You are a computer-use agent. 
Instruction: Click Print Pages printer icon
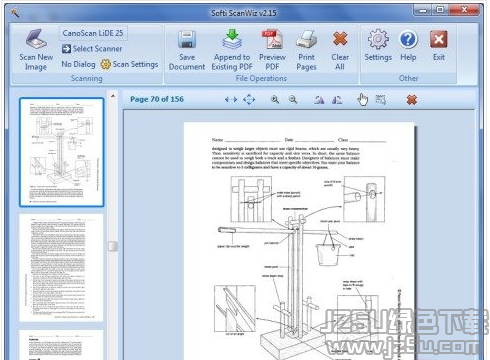[x=306, y=39]
